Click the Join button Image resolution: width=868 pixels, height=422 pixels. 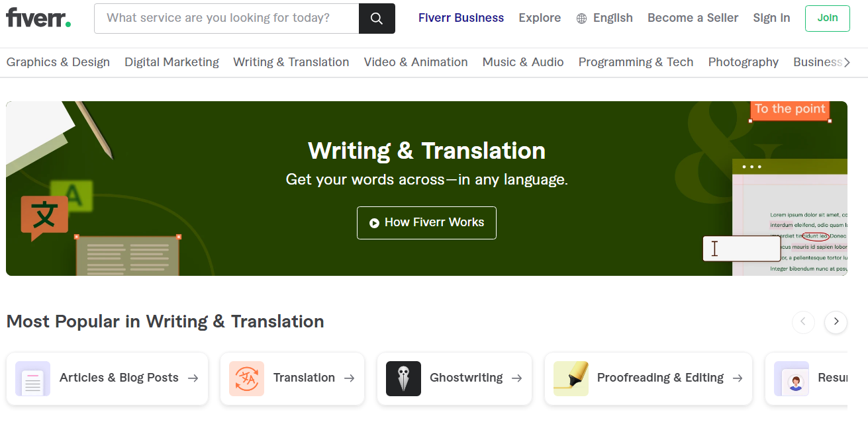pos(827,18)
